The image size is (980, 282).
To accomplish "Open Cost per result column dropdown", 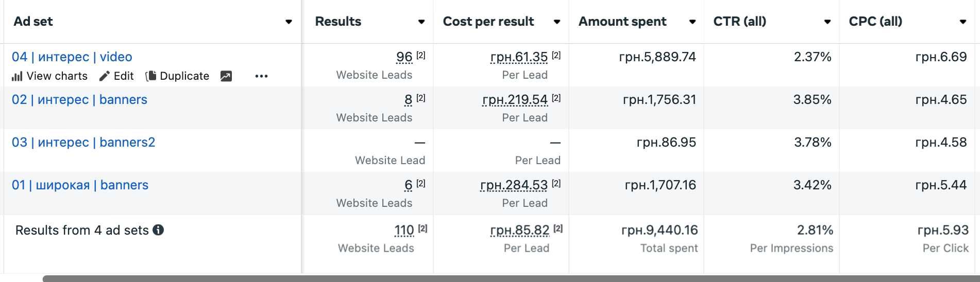I will 557,22.
